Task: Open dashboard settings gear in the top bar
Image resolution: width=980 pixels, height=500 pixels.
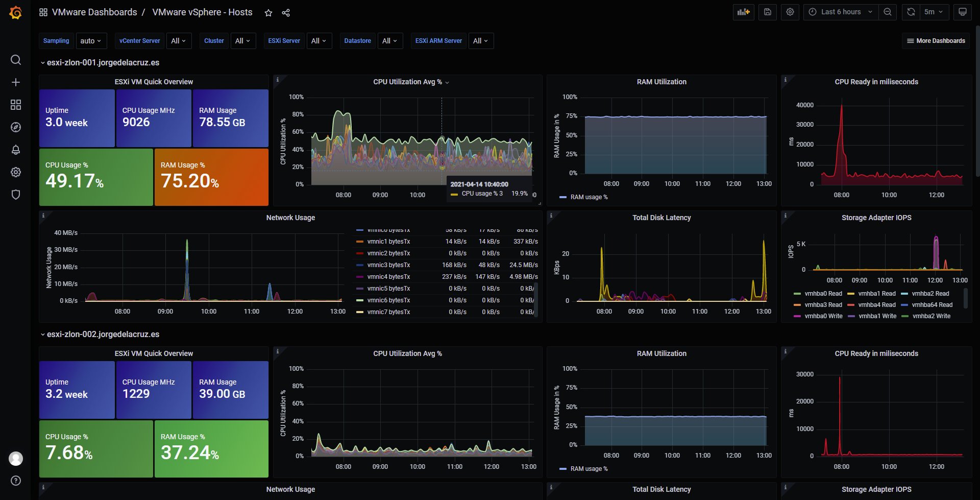Action: [x=790, y=12]
